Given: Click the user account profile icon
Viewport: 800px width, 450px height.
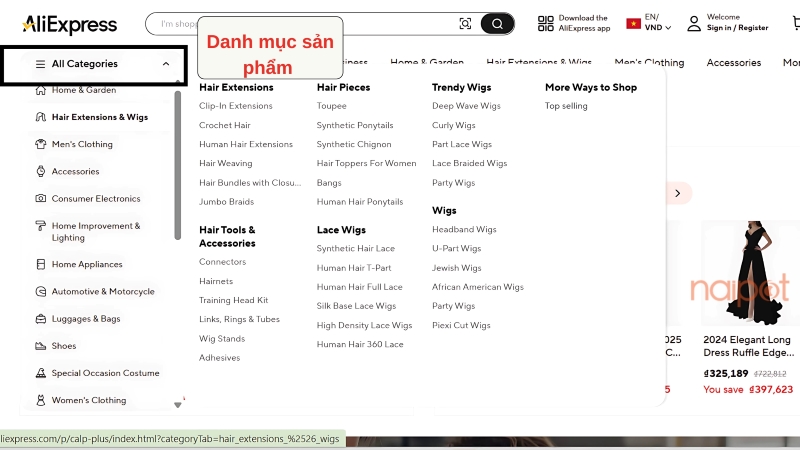Looking at the screenshot, I should coord(694,23).
